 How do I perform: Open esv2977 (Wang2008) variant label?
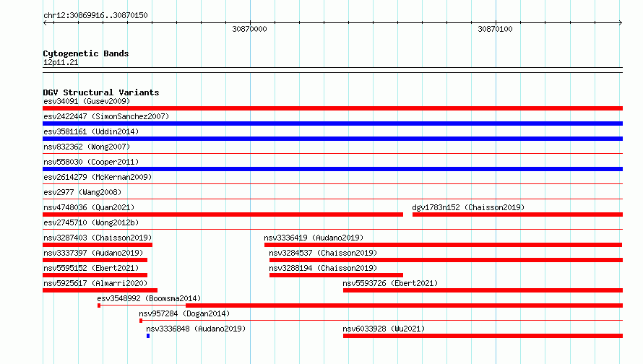82,192
